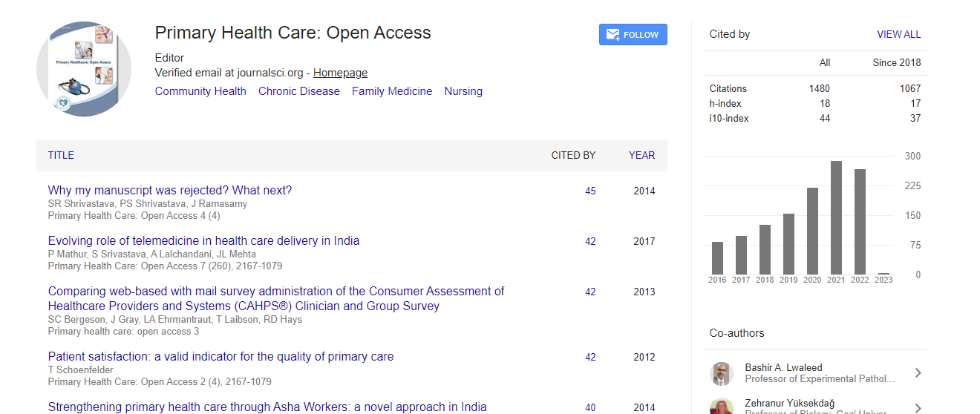Click Zehranur Yüksekdağ's avatar photo
The height and width of the screenshot is (414, 980).
pos(722,407)
